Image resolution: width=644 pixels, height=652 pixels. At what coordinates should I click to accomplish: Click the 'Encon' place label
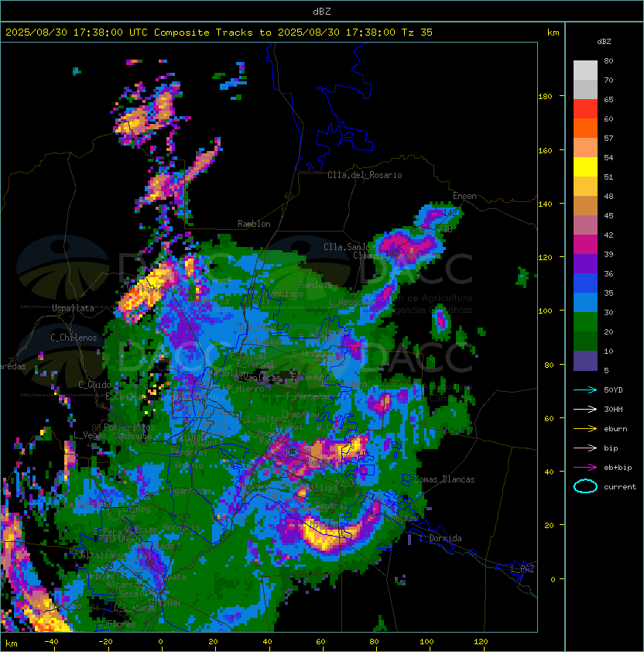(x=464, y=196)
